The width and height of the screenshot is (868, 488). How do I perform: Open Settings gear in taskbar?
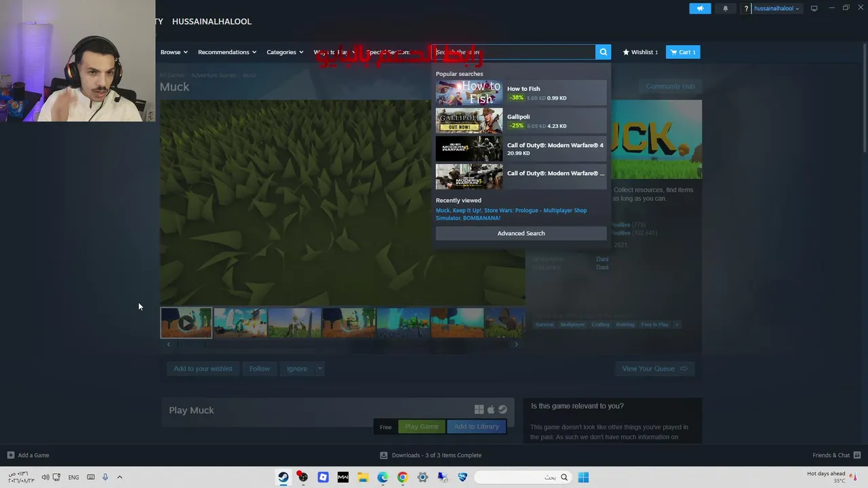[x=422, y=477]
